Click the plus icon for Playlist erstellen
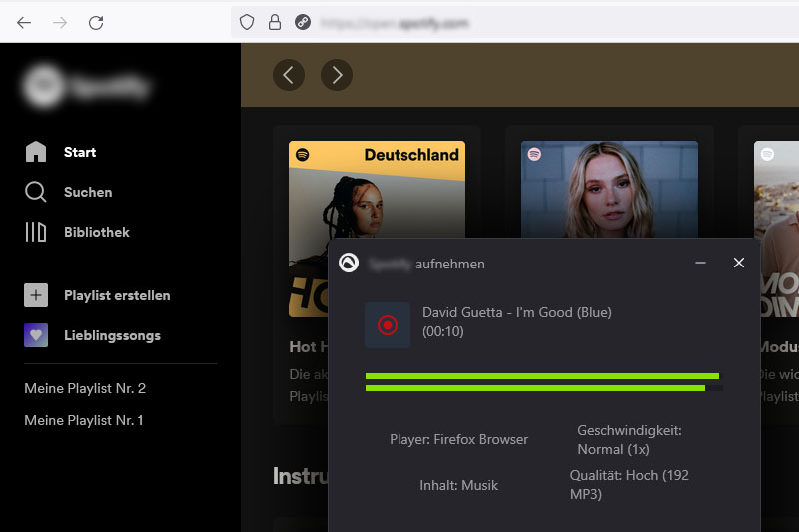799x532 pixels. click(36, 295)
